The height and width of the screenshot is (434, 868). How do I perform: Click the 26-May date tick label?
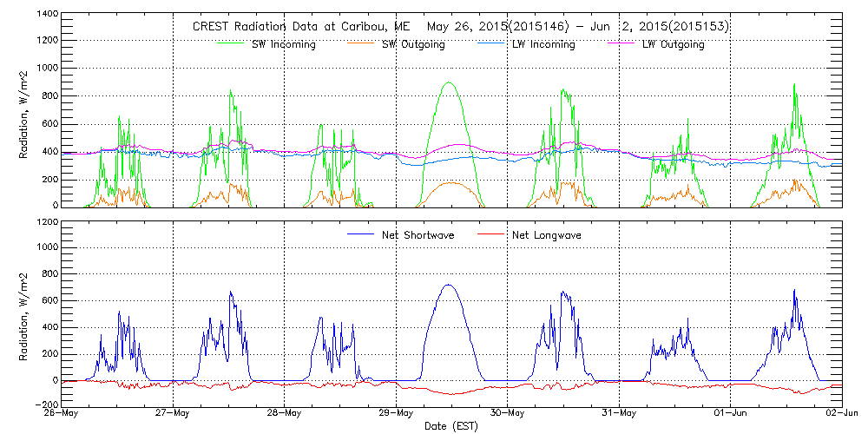point(62,413)
